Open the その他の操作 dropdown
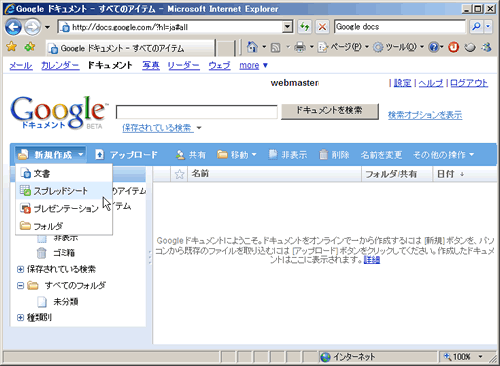The height and width of the screenshot is (366, 500). (x=443, y=155)
